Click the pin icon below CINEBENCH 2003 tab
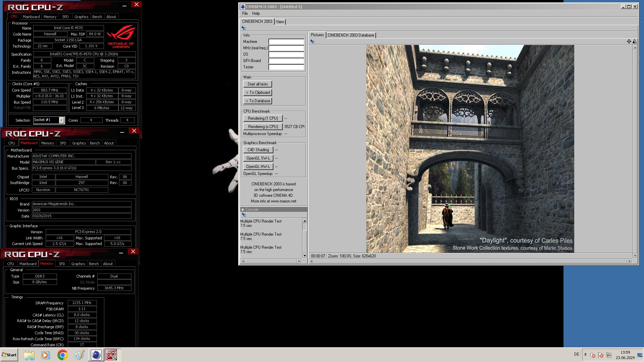The image size is (644, 362). (244, 28)
